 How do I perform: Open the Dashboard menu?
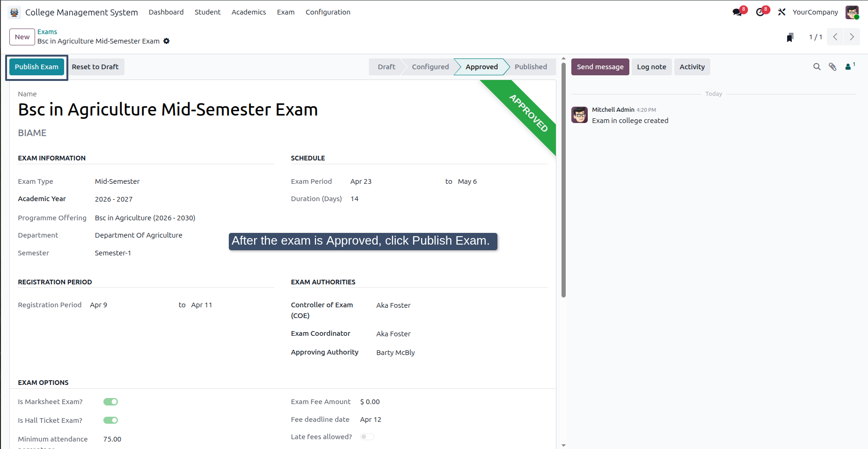click(166, 12)
